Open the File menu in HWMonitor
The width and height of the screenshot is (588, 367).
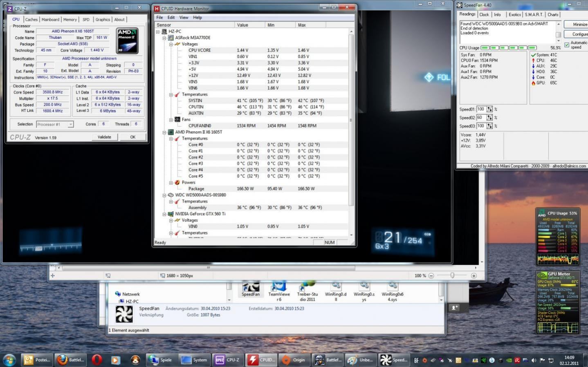pyautogui.click(x=159, y=18)
